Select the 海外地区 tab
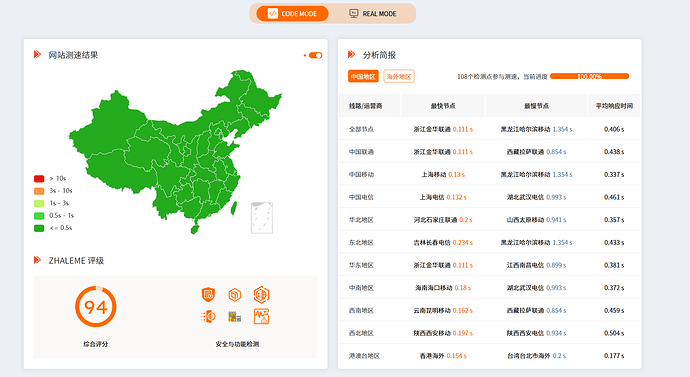The image size is (690, 377). (x=399, y=77)
